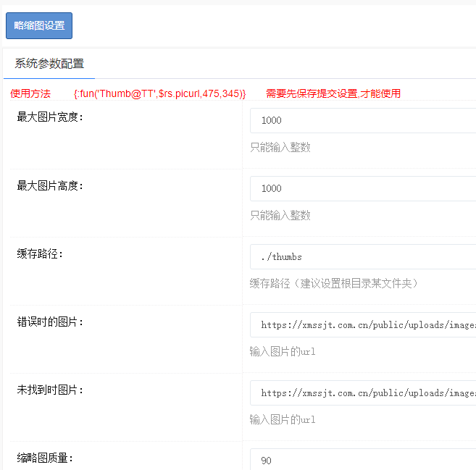Click the 略缩图设置 button
Image resolution: width=476 pixels, height=470 pixels.
pos(39,25)
